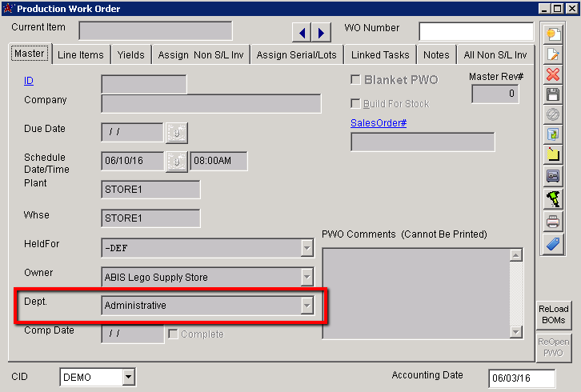This screenshot has height=392, width=581.
Task: Click the floppy disk Save icon
Action: (x=553, y=94)
